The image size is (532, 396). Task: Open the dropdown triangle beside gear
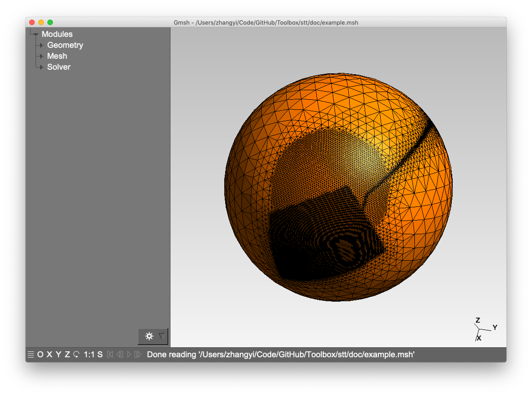[162, 336]
